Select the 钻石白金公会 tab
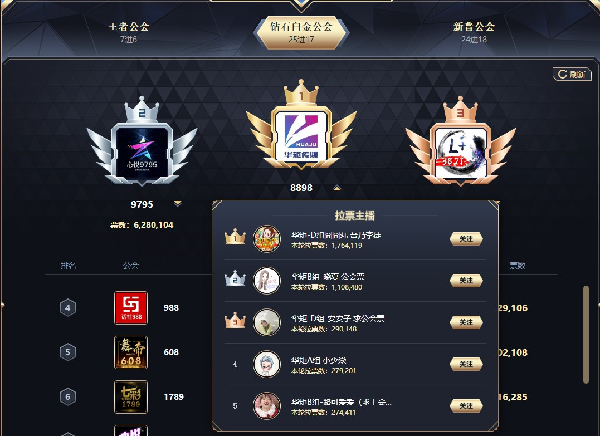Screen dimensions: 600x436 (x=301, y=32)
